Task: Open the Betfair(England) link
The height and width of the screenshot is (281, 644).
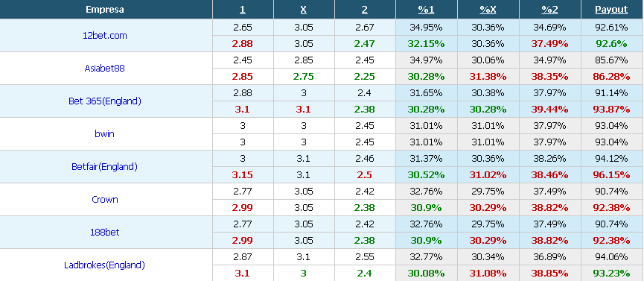Action: (105, 167)
